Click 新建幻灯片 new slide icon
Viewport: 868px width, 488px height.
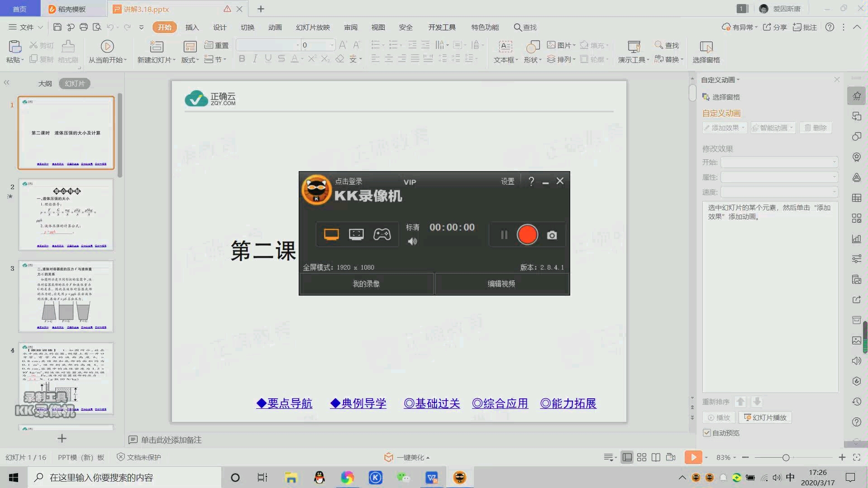[157, 46]
